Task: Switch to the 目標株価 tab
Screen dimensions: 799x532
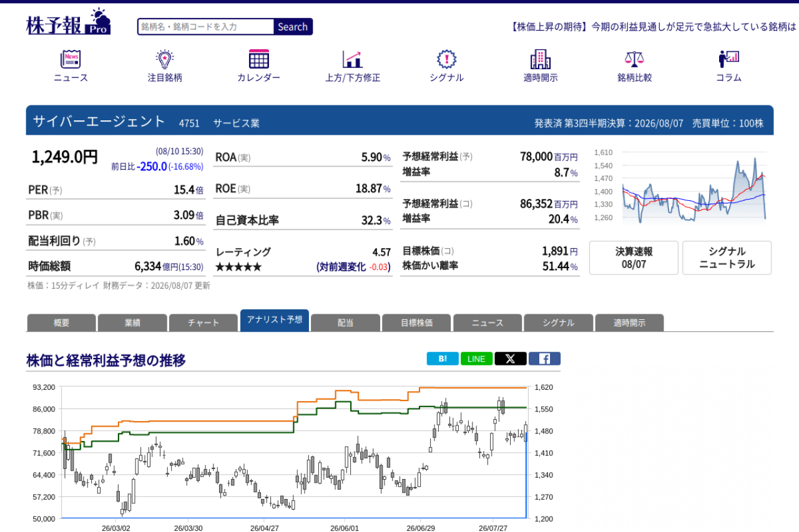Action: pos(416,323)
